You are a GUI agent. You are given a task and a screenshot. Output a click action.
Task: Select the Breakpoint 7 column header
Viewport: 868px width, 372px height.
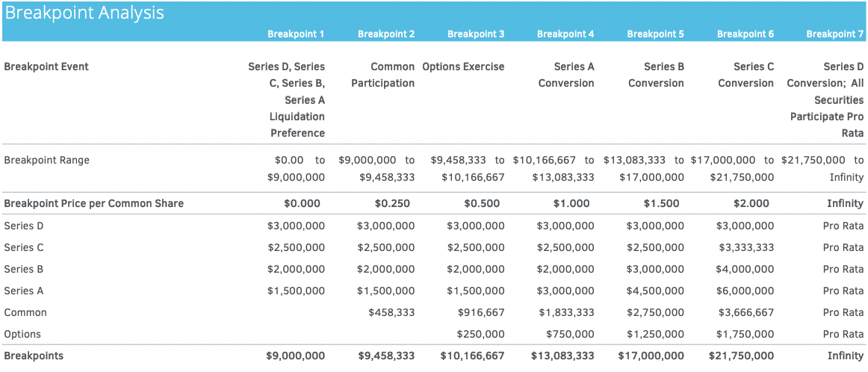(x=835, y=34)
